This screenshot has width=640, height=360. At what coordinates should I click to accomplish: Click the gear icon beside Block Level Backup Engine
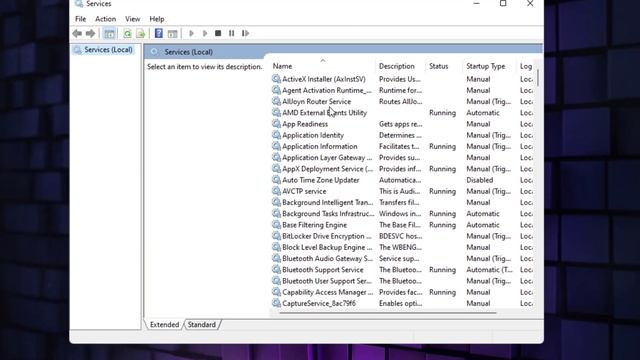(276, 247)
